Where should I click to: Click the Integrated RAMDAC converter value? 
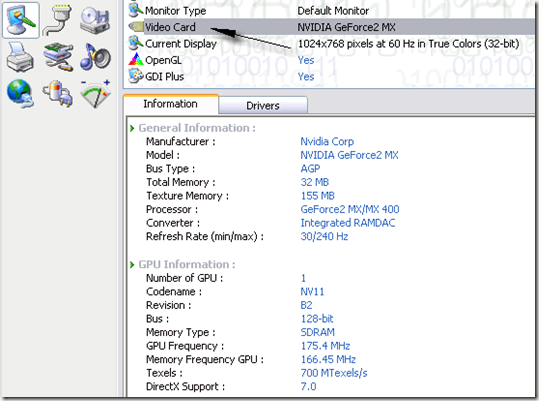pyautogui.click(x=348, y=223)
